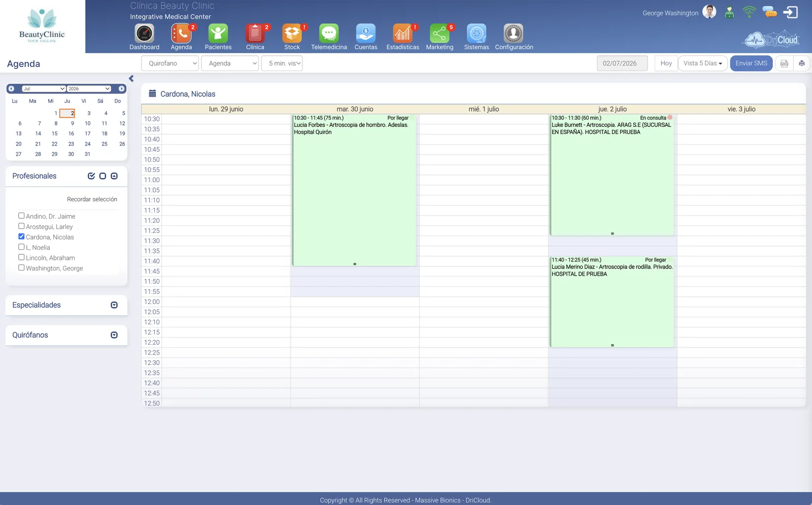Click the lun. 29 junio column header
The image size is (812, 505).
[x=226, y=109]
